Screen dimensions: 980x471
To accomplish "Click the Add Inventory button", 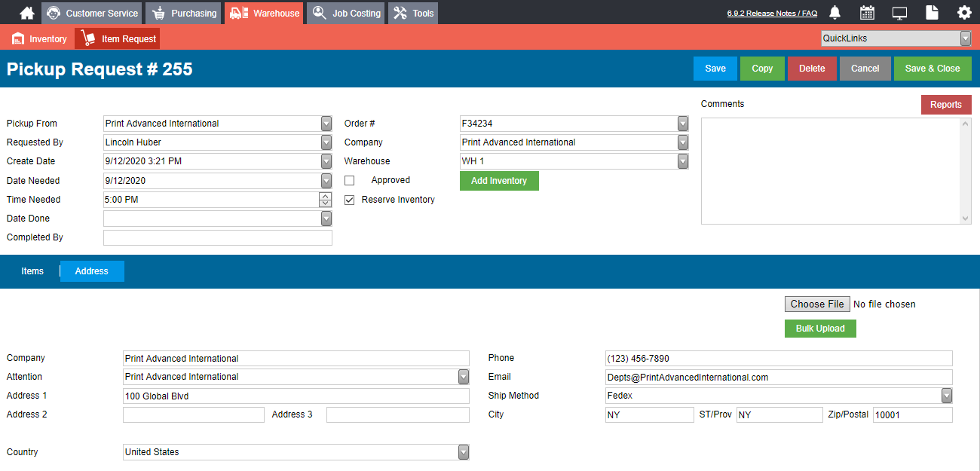I will (x=499, y=181).
